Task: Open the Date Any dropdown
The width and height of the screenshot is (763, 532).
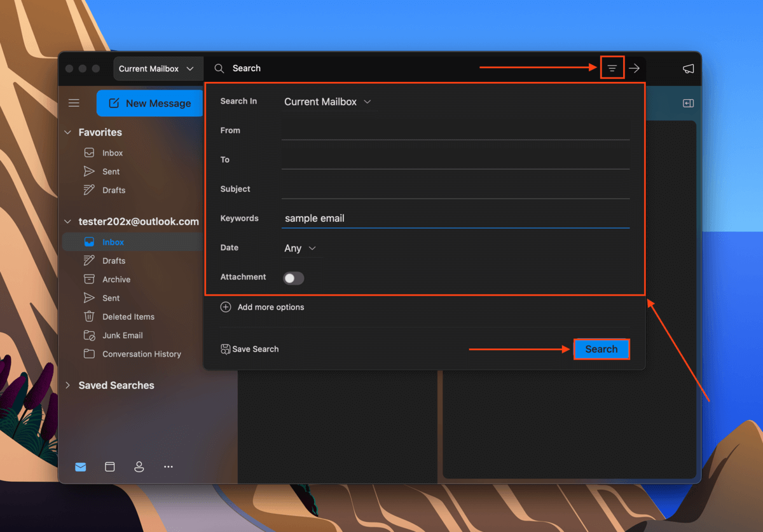Action: coord(300,249)
